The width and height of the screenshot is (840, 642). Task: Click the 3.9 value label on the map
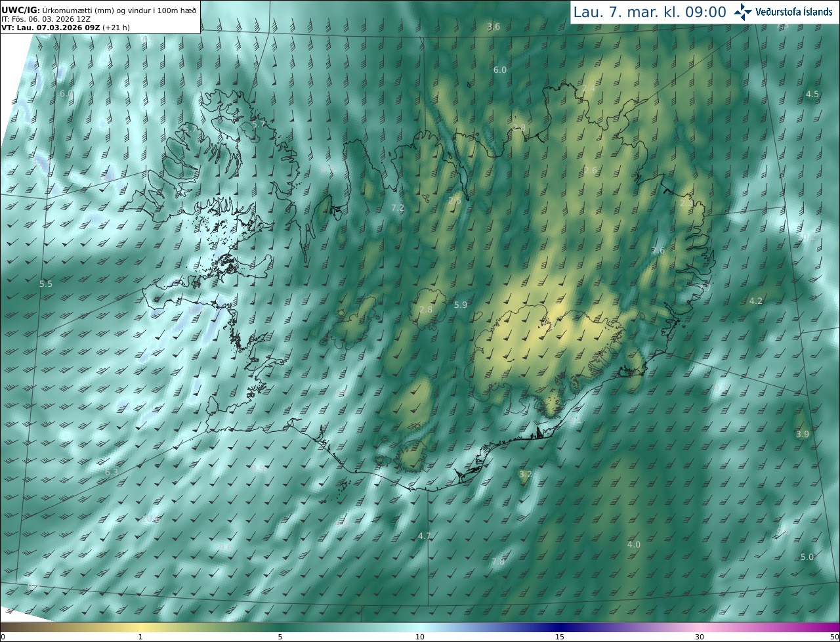803,434
